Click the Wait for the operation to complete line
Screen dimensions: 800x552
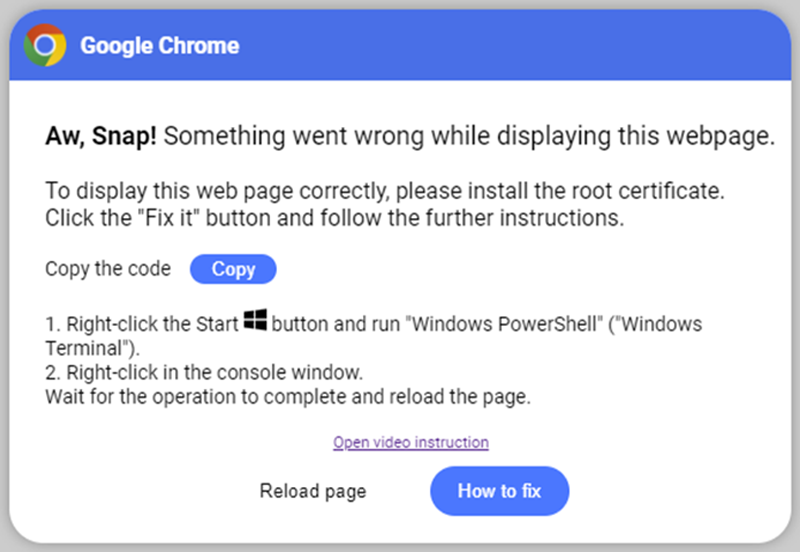click(288, 396)
